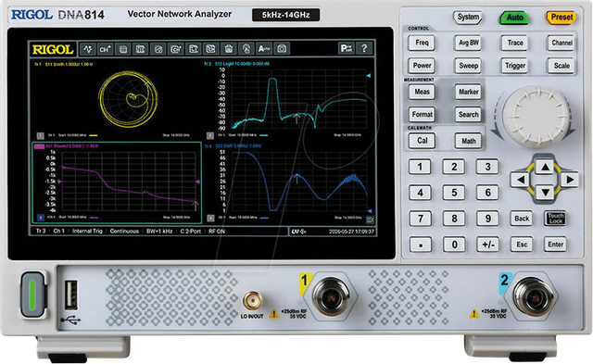Select the Tr 4 S22 SWR trace title
593x364 pixels.
point(233,146)
